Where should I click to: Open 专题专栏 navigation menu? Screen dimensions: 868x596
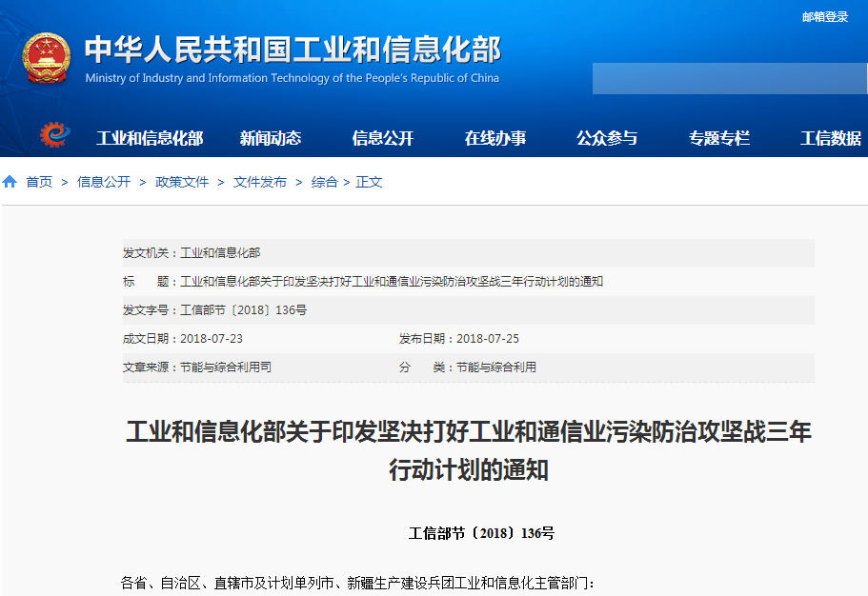point(719,138)
